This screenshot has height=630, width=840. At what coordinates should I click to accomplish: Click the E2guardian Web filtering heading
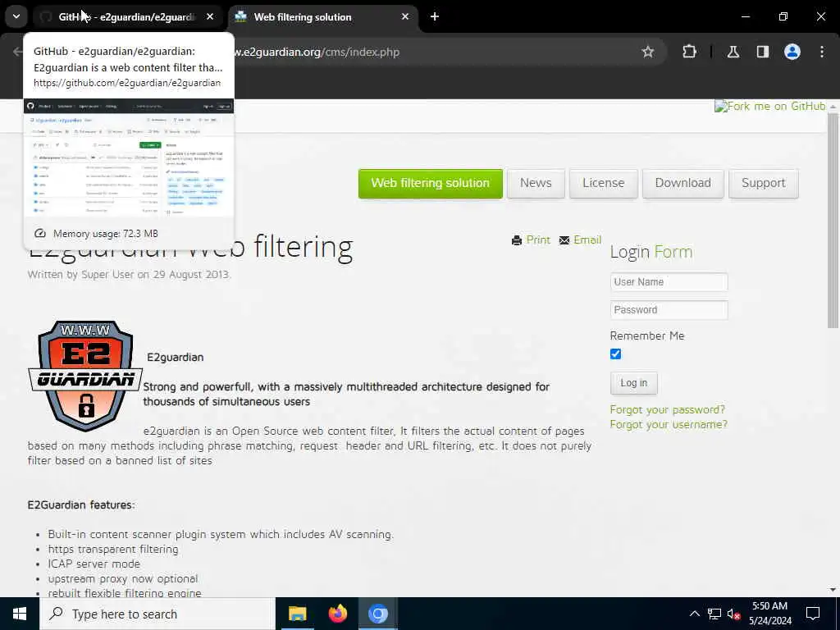click(190, 248)
